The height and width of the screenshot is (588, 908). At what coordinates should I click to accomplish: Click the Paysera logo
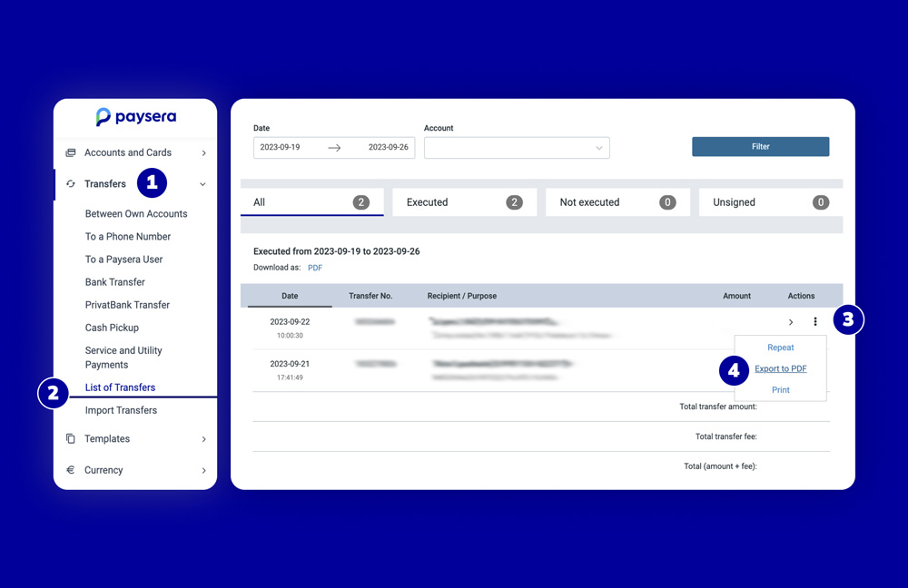[134, 117]
